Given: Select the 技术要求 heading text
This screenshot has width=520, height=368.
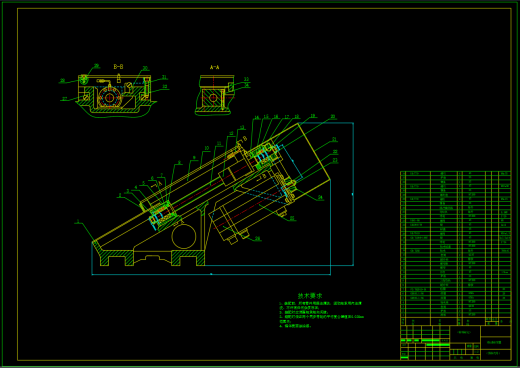Looking at the screenshot, I should (310, 296).
